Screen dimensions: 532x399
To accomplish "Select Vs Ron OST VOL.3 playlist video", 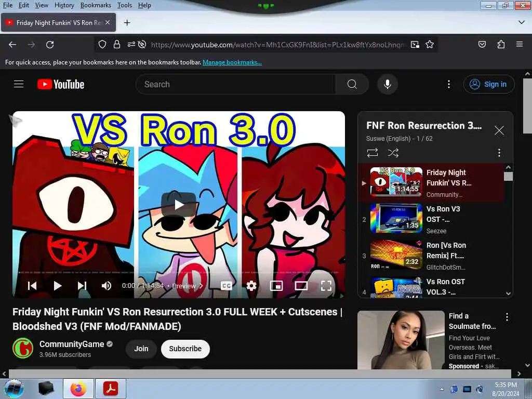I will point(431,287).
